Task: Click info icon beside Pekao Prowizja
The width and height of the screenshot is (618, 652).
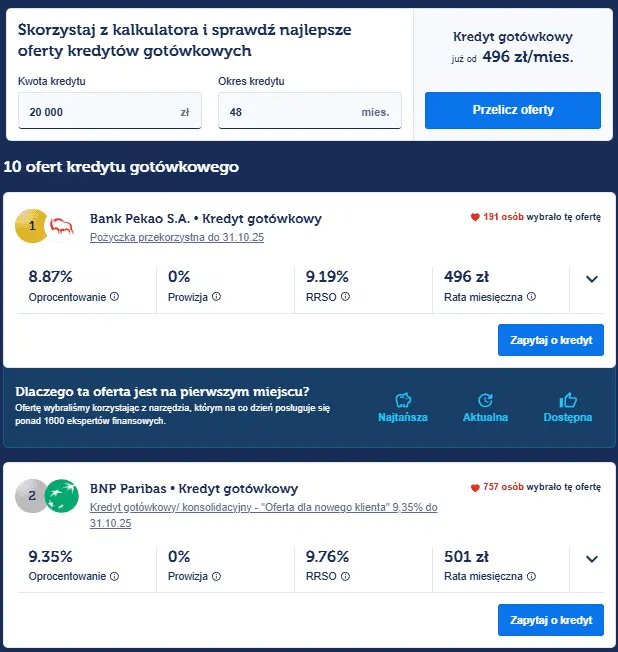Action: pyautogui.click(x=216, y=297)
